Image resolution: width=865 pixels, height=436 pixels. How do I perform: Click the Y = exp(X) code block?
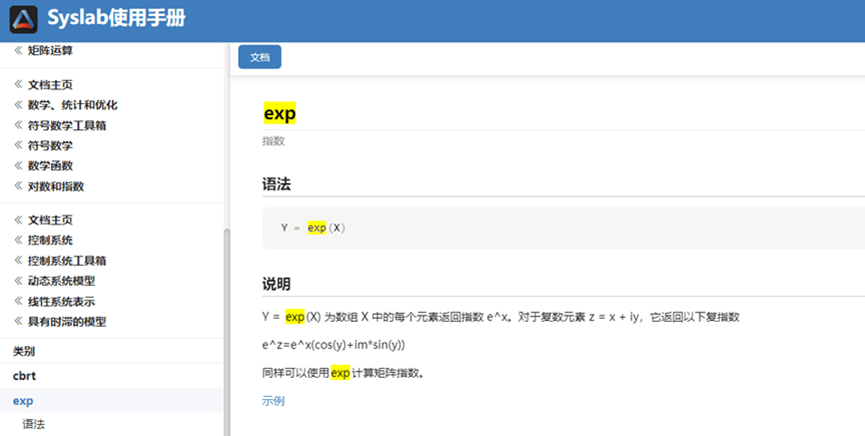563,228
